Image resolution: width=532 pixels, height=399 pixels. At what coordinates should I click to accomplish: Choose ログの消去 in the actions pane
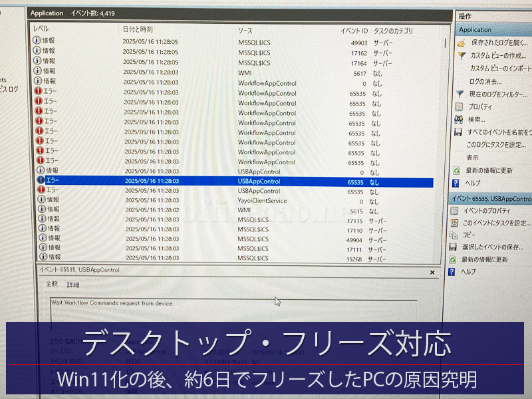485,81
